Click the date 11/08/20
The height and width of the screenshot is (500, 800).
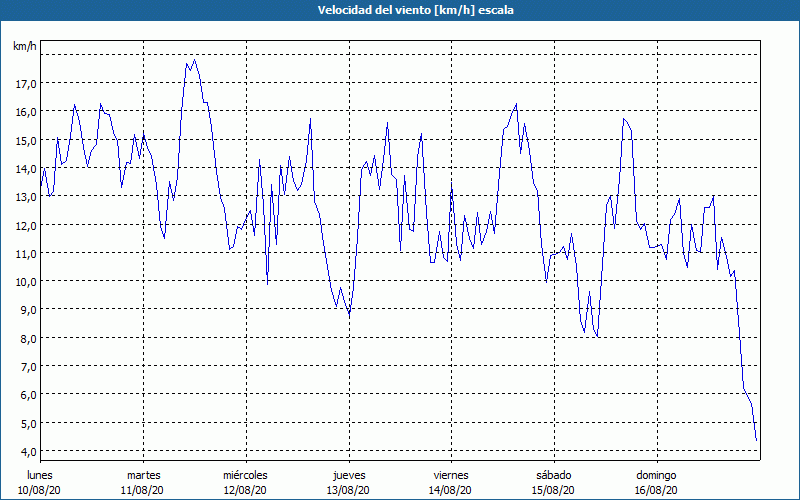tap(142, 490)
